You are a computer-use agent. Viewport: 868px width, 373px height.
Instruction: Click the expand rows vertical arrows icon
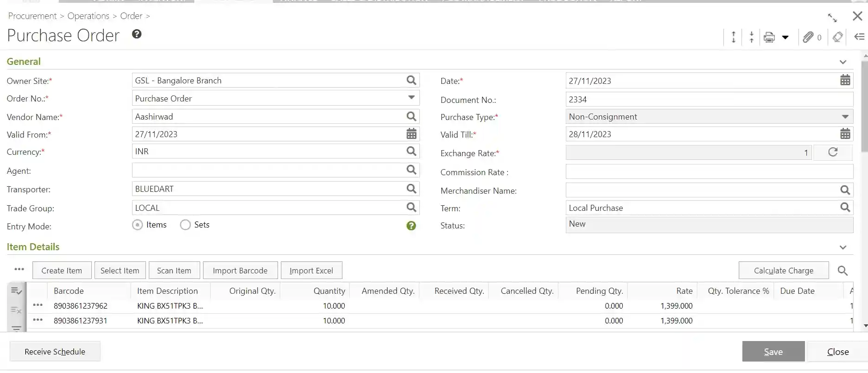click(x=734, y=37)
